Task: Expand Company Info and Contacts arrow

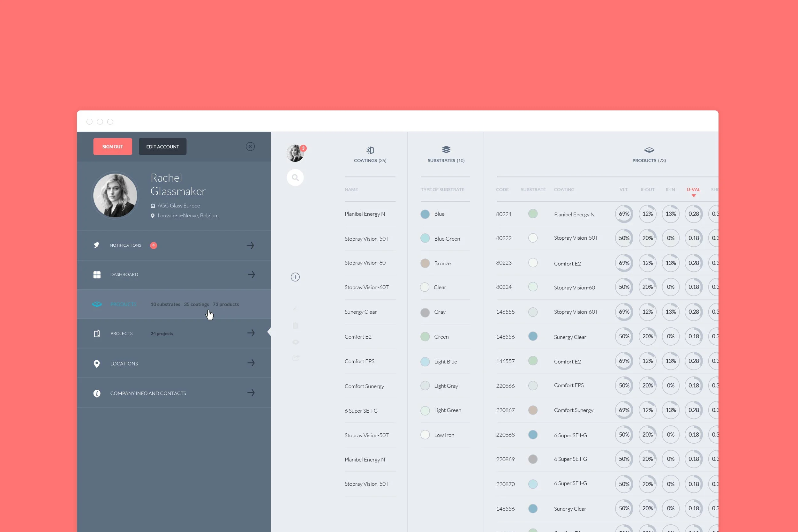Action: pos(251,393)
